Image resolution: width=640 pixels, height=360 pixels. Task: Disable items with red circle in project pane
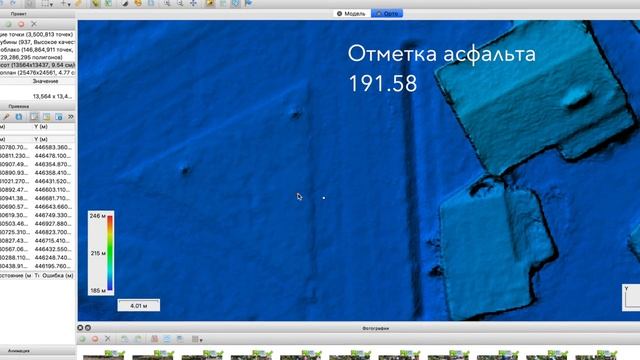pyautogui.click(x=21, y=24)
